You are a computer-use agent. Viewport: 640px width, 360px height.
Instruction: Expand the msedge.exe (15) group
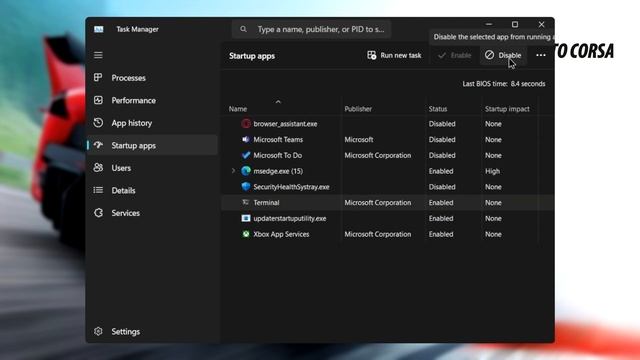pyautogui.click(x=233, y=171)
